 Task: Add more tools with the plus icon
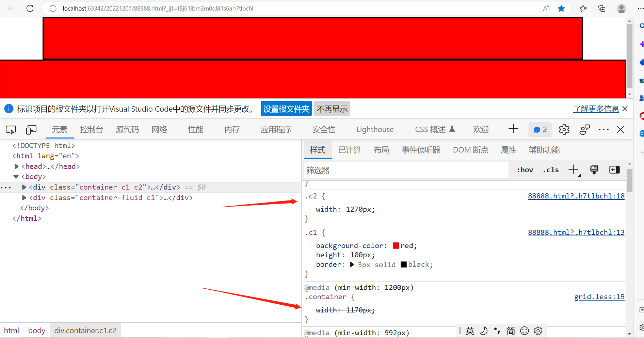pos(513,129)
